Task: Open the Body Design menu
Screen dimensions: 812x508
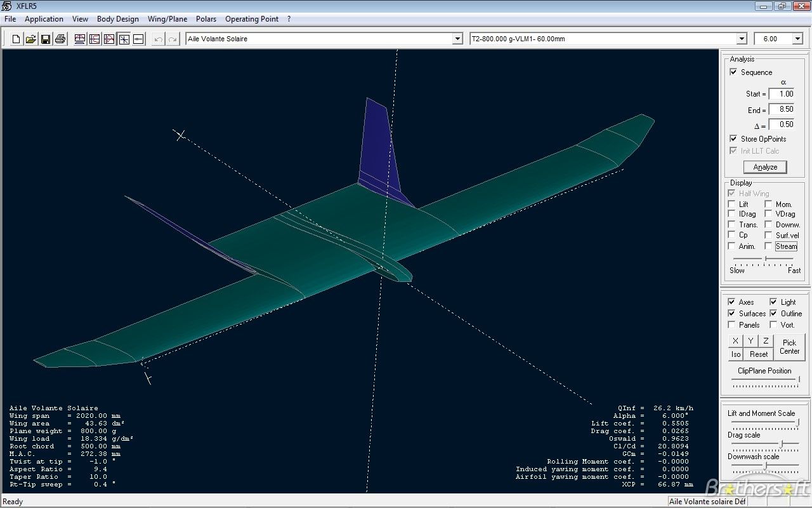Action: click(x=118, y=19)
